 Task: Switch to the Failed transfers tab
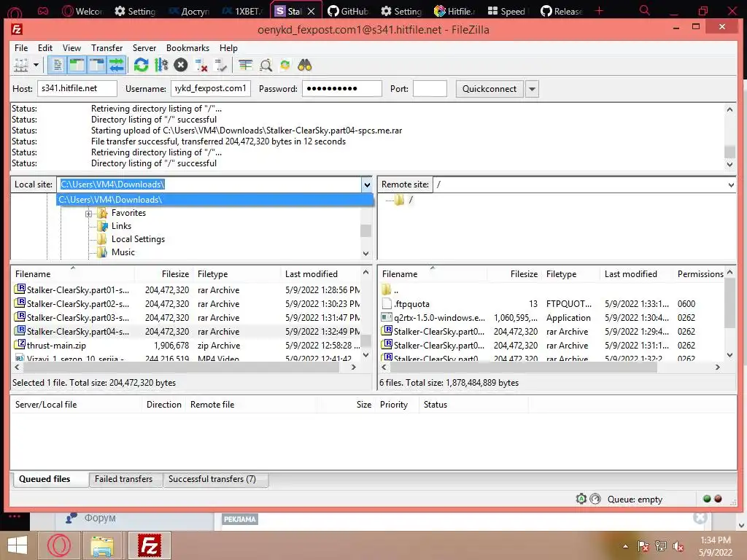pyautogui.click(x=124, y=479)
